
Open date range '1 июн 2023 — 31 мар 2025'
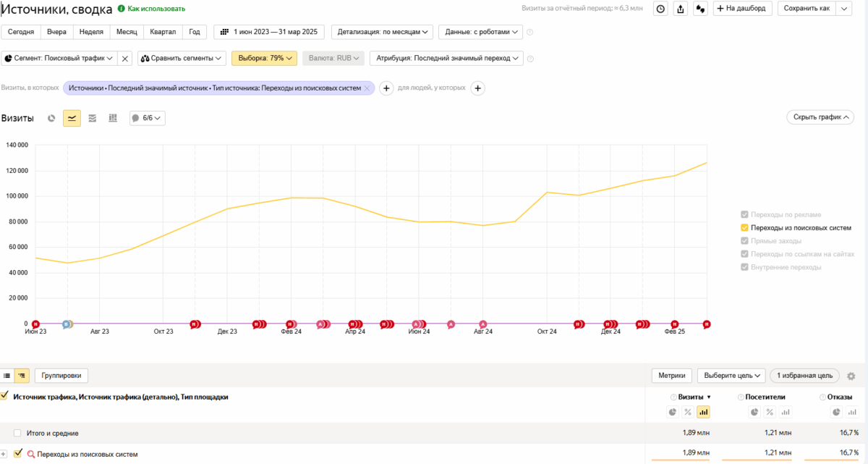pyautogui.click(x=270, y=33)
